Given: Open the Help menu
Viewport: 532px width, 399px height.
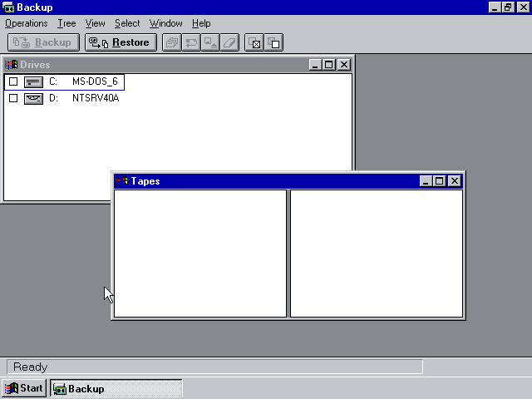Looking at the screenshot, I should point(201,23).
